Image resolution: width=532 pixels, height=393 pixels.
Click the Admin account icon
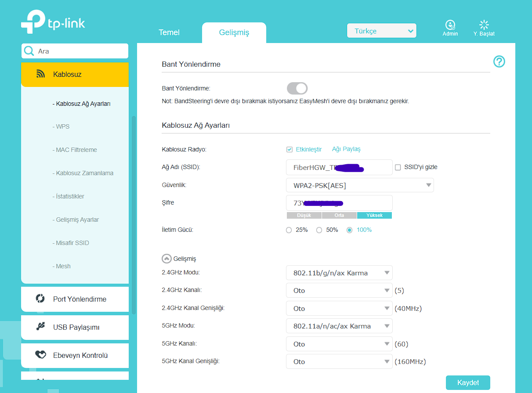pyautogui.click(x=450, y=25)
